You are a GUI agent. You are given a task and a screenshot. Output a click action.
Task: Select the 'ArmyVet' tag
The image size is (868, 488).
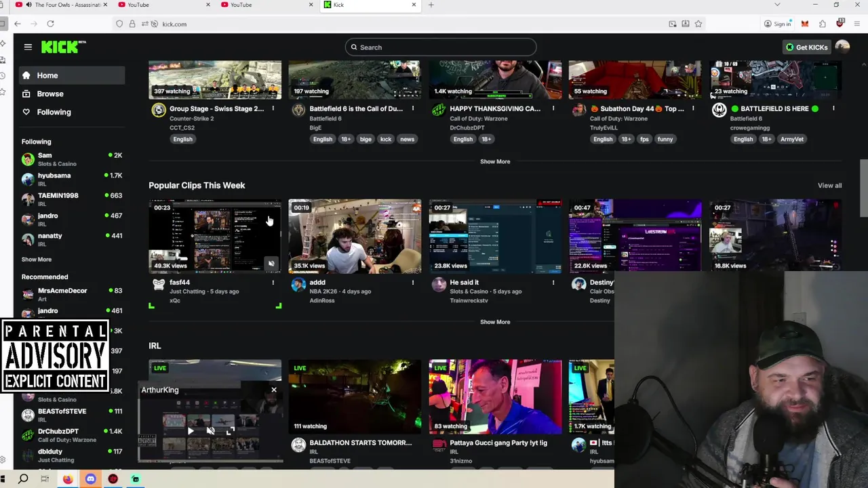[x=792, y=139]
